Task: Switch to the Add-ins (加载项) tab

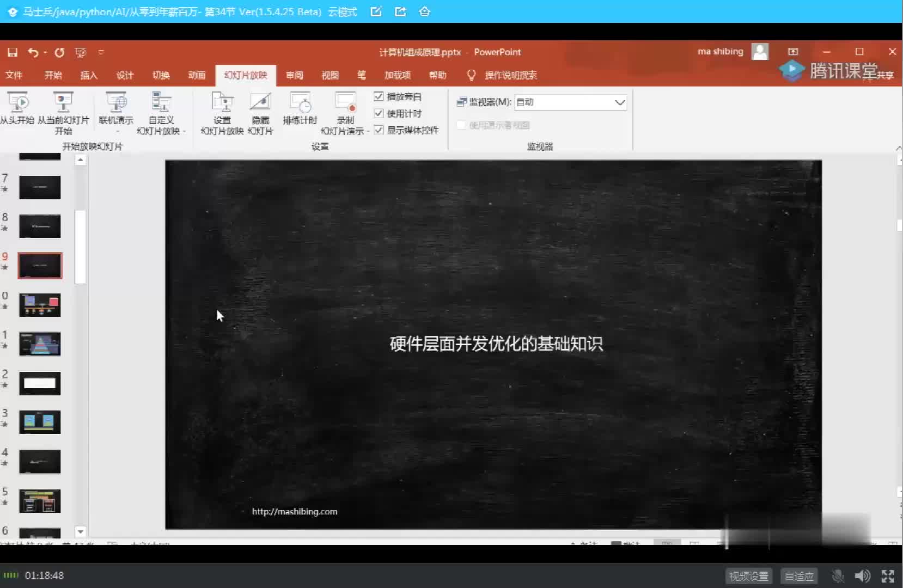Action: click(398, 75)
